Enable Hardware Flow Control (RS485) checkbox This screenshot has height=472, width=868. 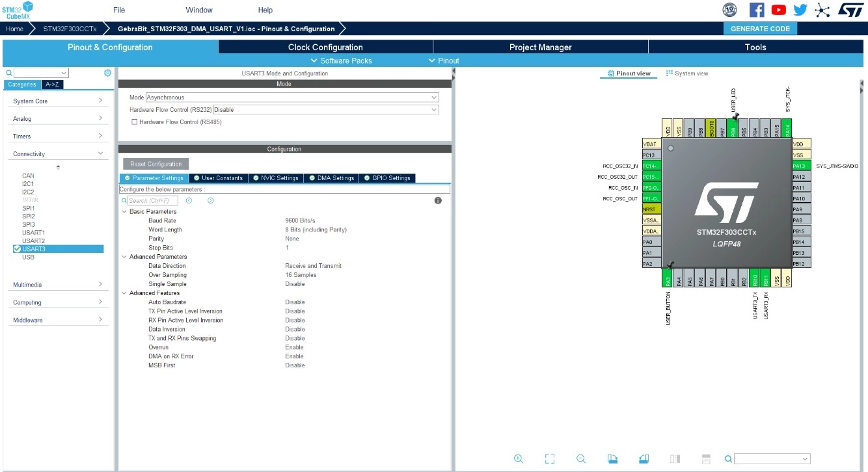[x=135, y=122]
